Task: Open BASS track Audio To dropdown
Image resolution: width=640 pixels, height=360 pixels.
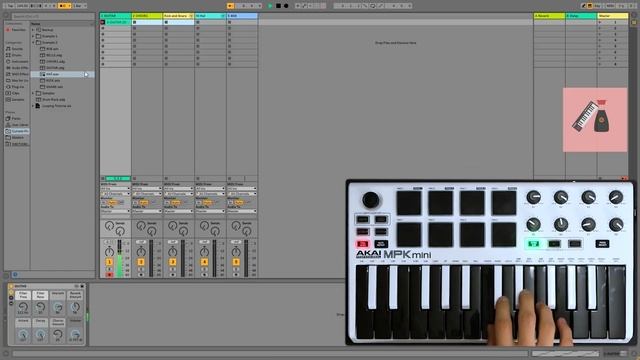Action: point(242,211)
